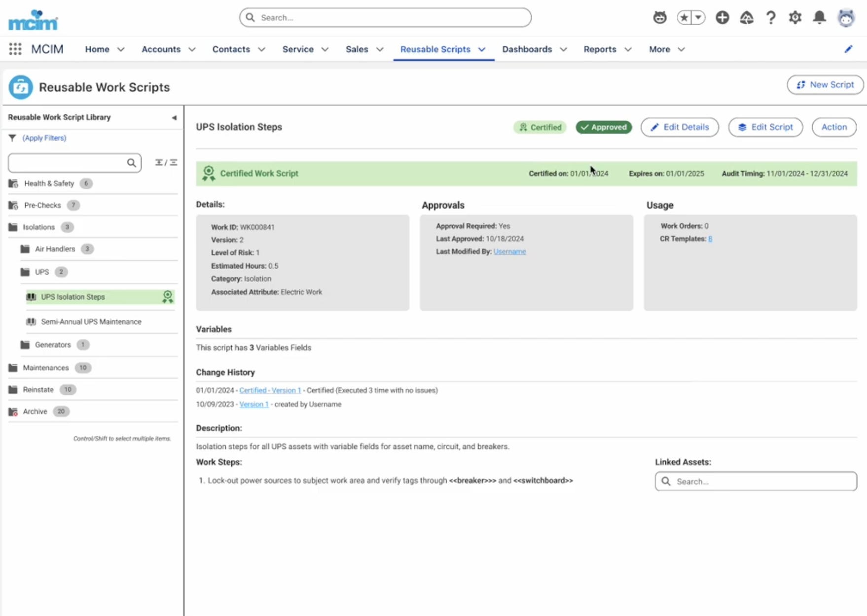Click the Edit Script button
The width and height of the screenshot is (867, 616).
click(765, 127)
